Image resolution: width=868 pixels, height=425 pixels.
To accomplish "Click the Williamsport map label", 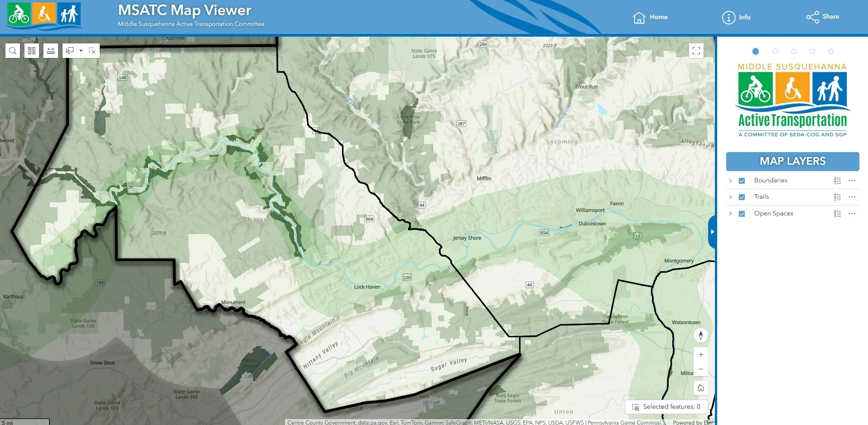I will 590,210.
